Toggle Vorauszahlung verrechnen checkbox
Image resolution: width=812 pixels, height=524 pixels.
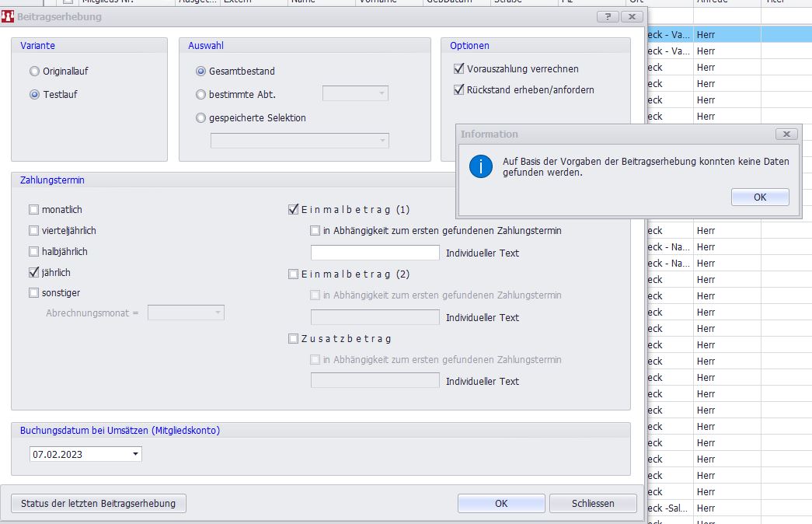coord(459,69)
